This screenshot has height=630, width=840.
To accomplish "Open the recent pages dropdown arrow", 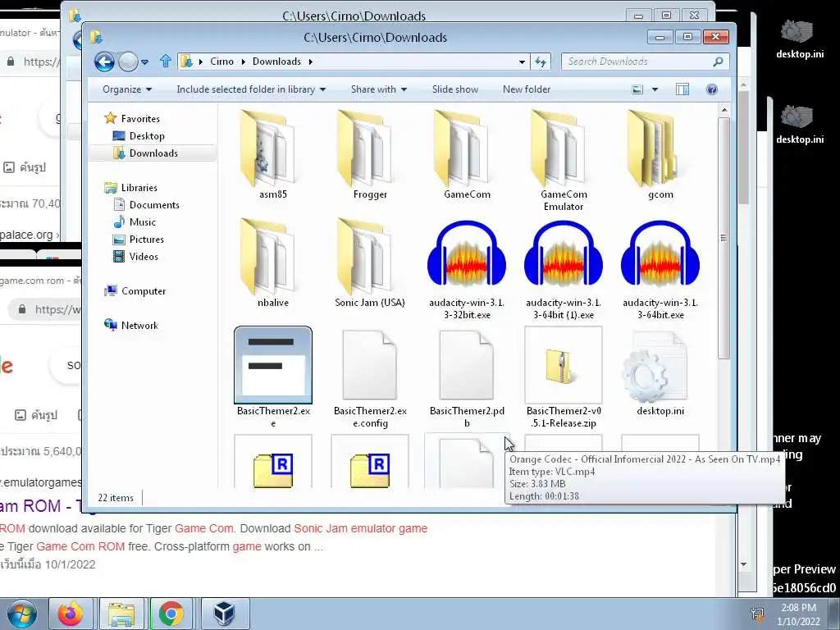I will pos(144,62).
